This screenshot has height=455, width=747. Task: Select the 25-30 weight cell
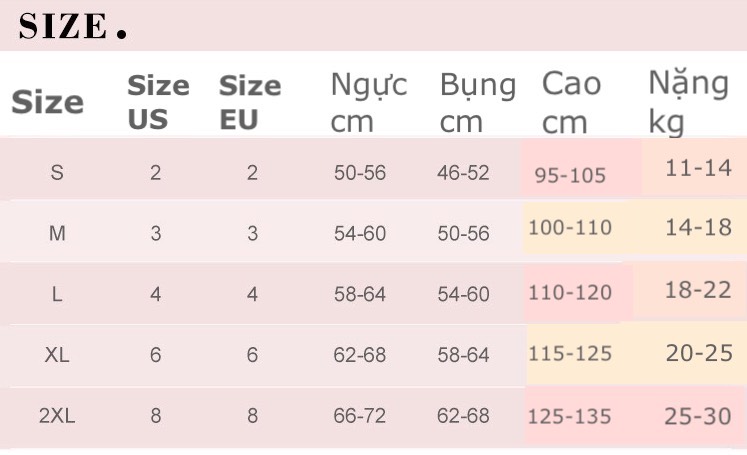(x=698, y=416)
